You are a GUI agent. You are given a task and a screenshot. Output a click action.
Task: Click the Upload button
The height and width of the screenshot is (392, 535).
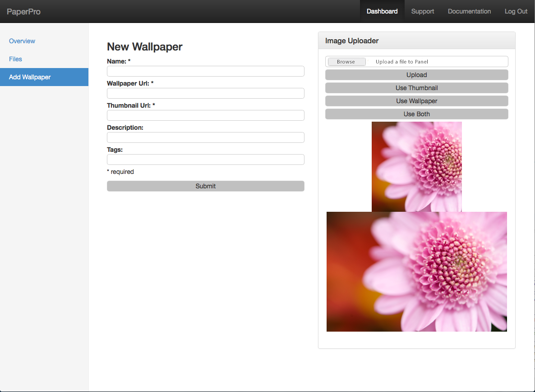pyautogui.click(x=416, y=75)
